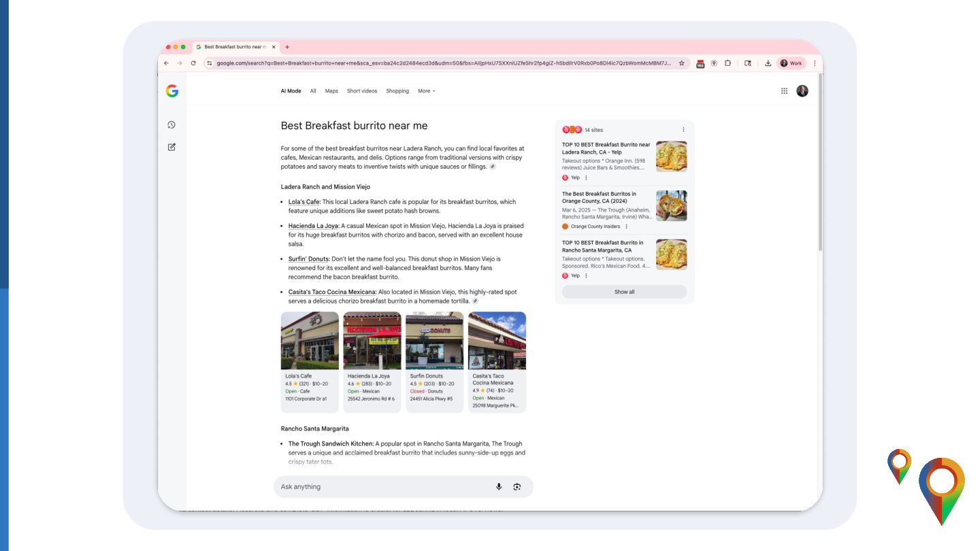Search with Google Lens camera icon
This screenshot has width=980, height=551.
click(x=517, y=486)
